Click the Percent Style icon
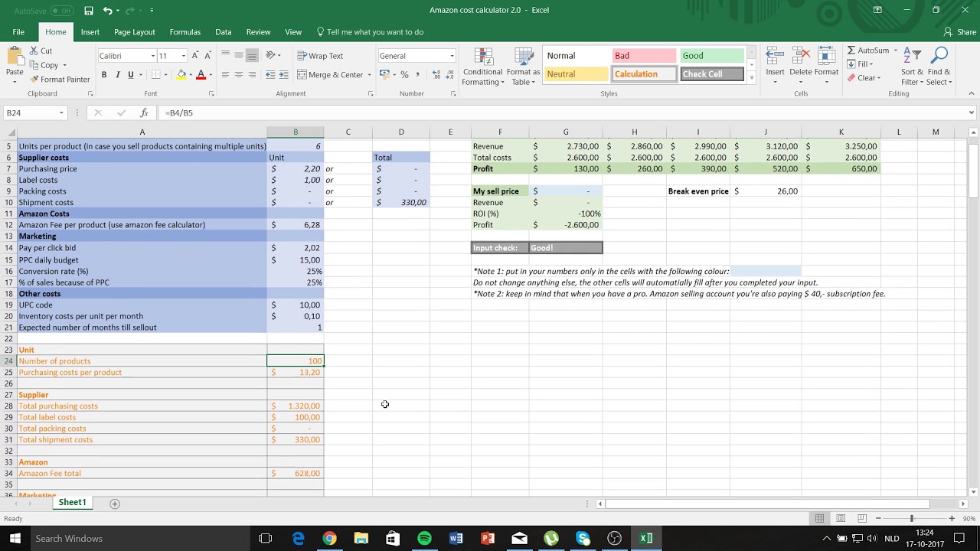This screenshot has height=551, width=980. pos(404,75)
